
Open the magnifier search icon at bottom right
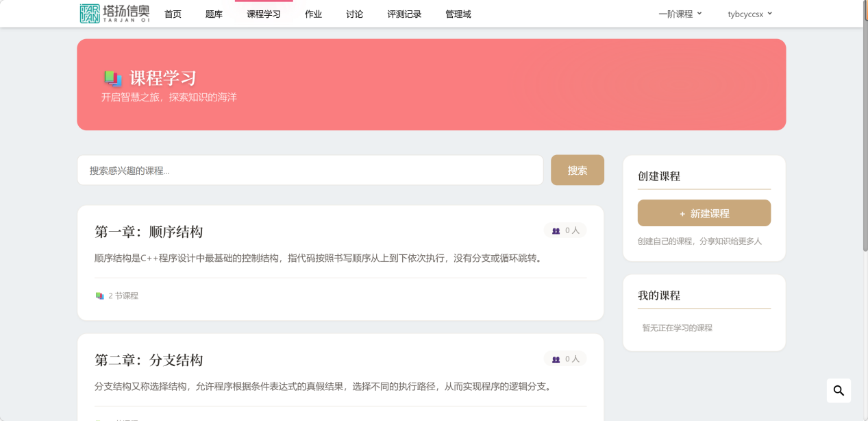coord(839,390)
